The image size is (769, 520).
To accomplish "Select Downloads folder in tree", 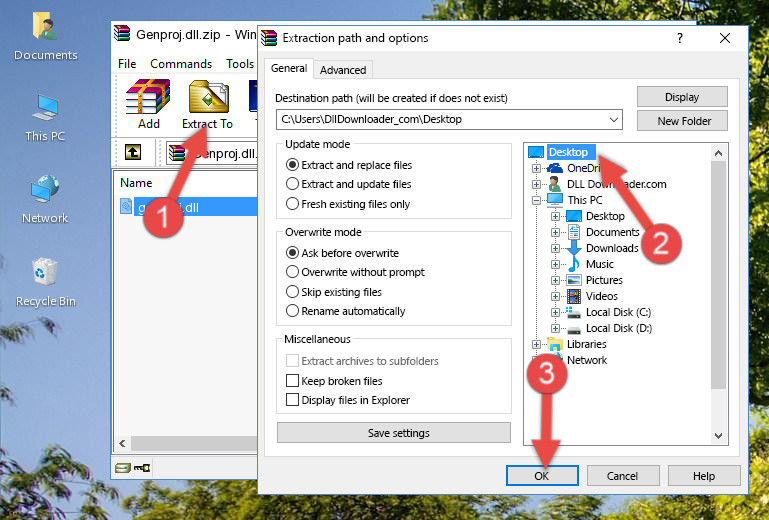I will click(x=612, y=248).
